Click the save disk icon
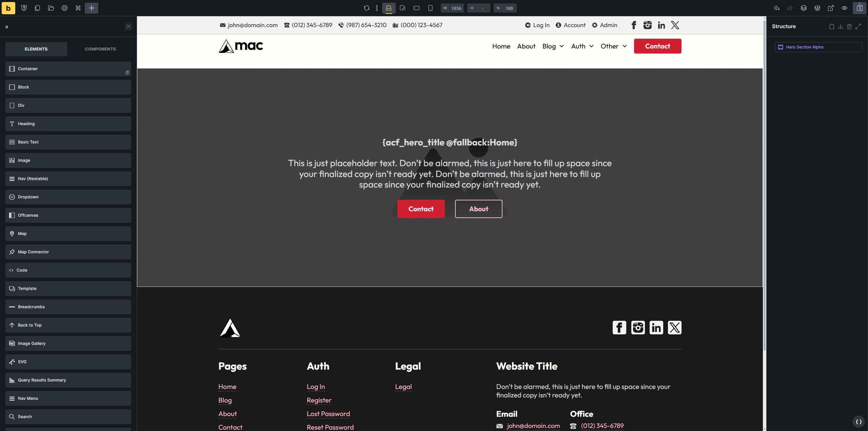Screen dimensions: 868x431 860,8
